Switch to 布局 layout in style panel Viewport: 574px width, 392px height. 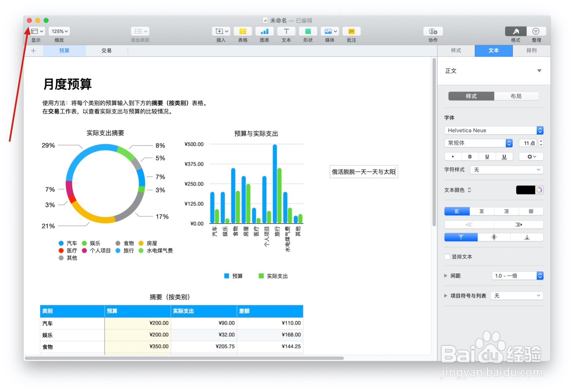pos(517,96)
